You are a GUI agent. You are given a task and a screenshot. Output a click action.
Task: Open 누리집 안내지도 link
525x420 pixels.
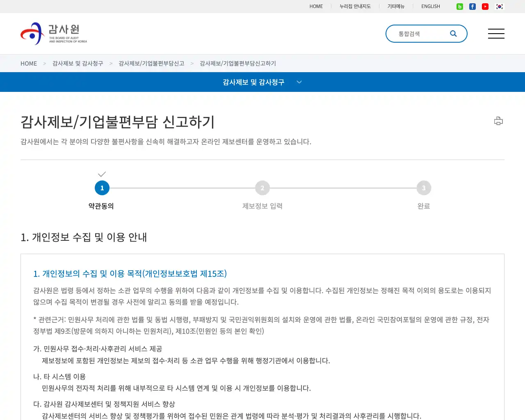point(355,7)
